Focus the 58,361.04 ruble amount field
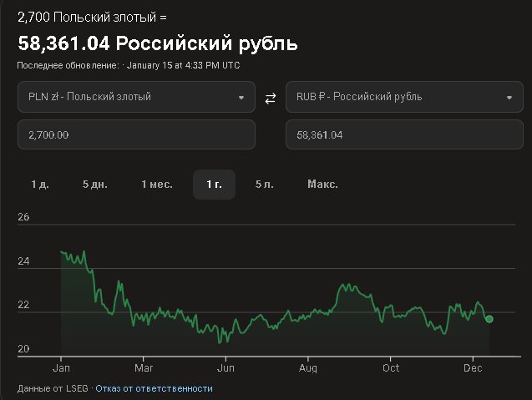This screenshot has width=532, height=400. tap(403, 134)
